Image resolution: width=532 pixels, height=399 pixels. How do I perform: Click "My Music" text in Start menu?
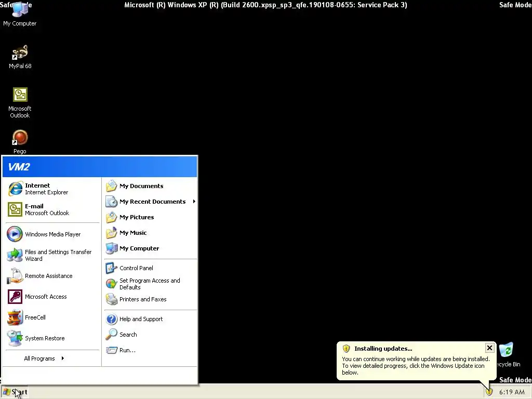pos(133,233)
